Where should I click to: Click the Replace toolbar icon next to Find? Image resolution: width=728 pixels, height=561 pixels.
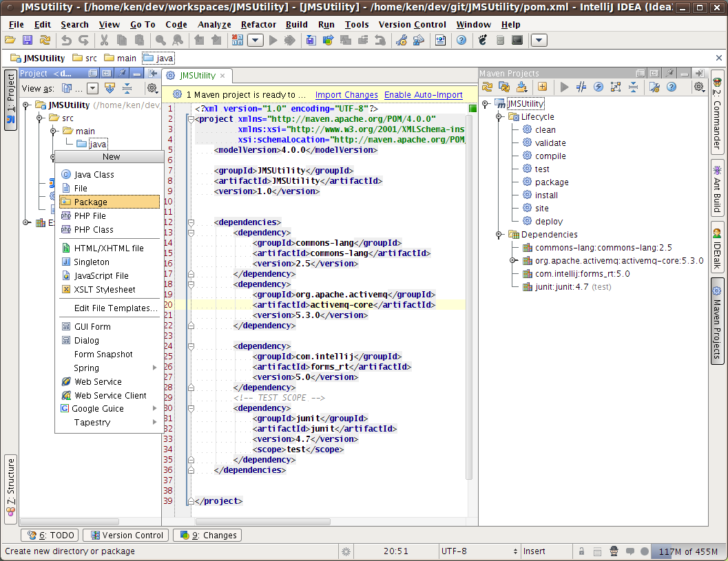[x=178, y=41]
